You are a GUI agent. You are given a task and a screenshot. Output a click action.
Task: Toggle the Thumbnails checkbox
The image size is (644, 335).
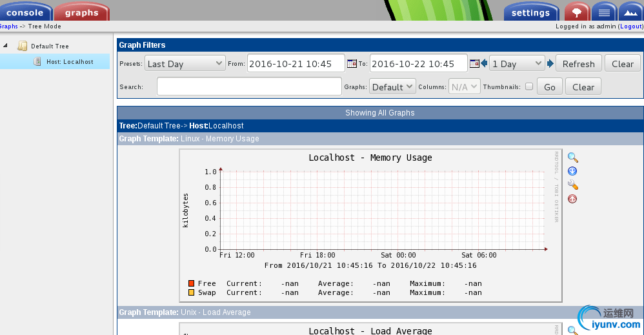(529, 86)
